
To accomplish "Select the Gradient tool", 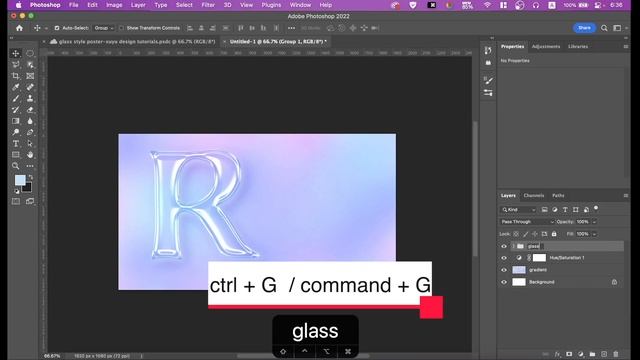I will click(16, 121).
